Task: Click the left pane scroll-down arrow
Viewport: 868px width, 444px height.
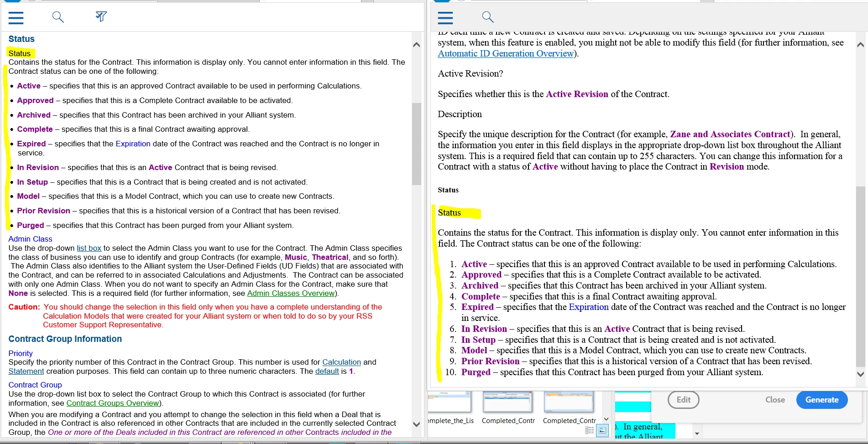Action: [x=416, y=424]
